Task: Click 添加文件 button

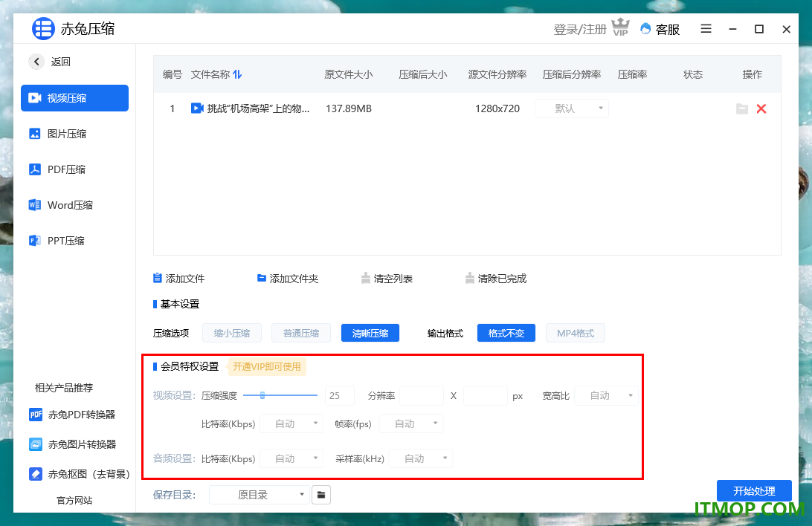Action: [x=178, y=279]
